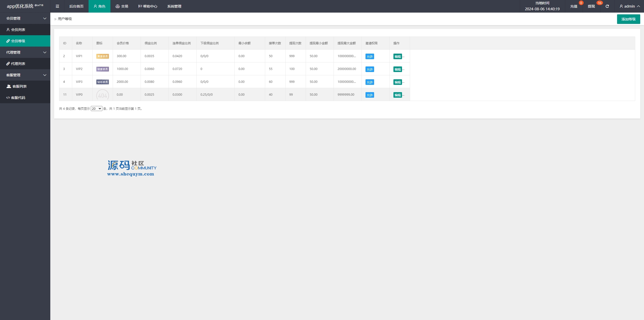
Task: Open the 充值 recharge notifications
Action: click(x=574, y=6)
